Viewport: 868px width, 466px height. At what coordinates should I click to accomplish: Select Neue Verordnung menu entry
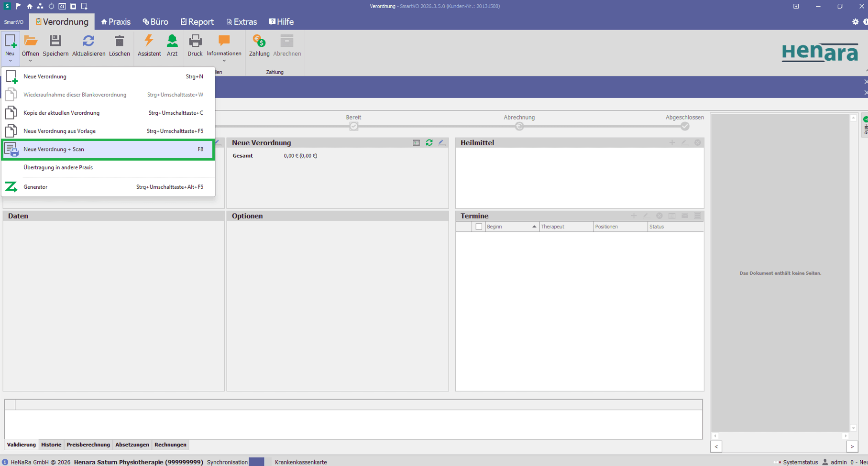pyautogui.click(x=109, y=76)
